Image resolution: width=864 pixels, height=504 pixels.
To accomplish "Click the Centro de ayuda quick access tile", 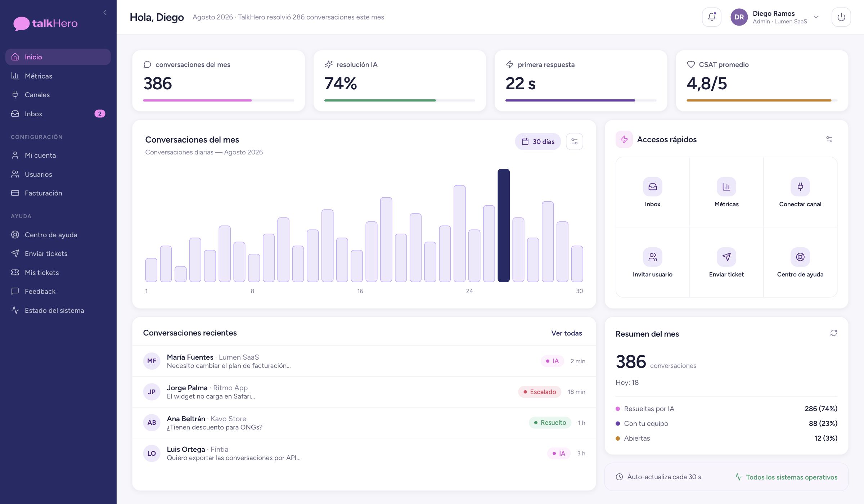I will click(800, 262).
